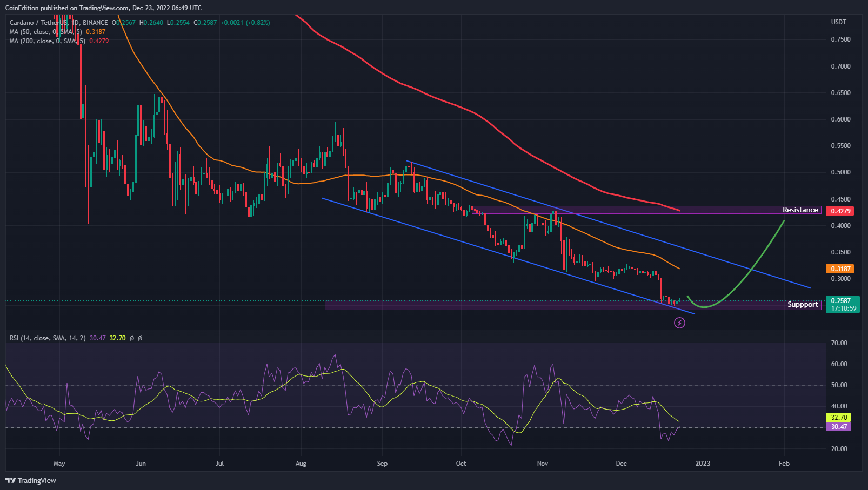Click the lightning bolt event icon
The image size is (868, 490).
coord(680,323)
